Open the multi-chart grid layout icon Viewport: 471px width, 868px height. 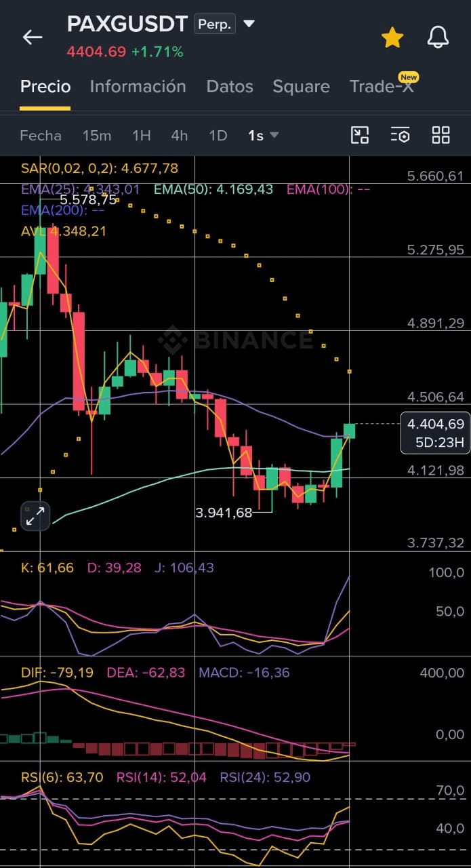441,135
